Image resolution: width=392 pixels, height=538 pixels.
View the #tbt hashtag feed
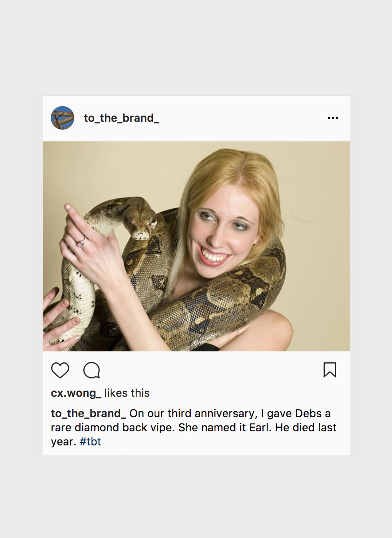90,441
